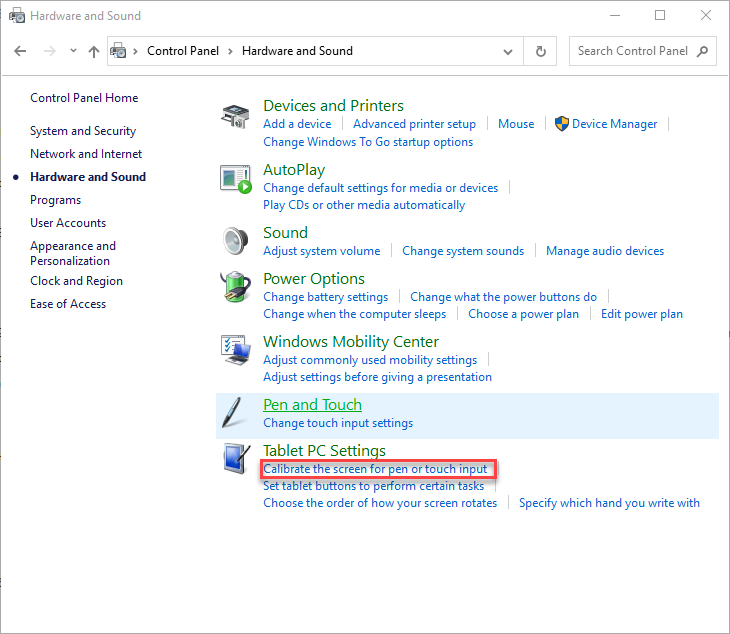Open the Pen and Touch heading
Viewport: 730px width, 634px height.
tap(312, 405)
